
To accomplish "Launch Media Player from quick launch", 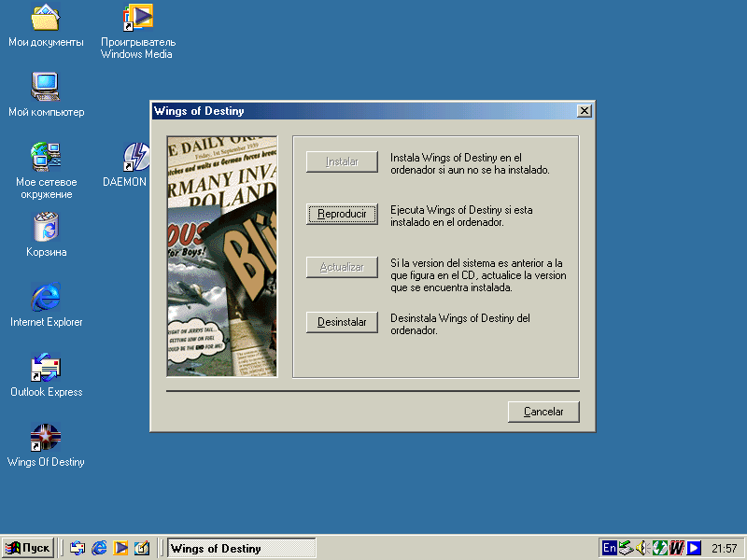I will click(x=120, y=548).
